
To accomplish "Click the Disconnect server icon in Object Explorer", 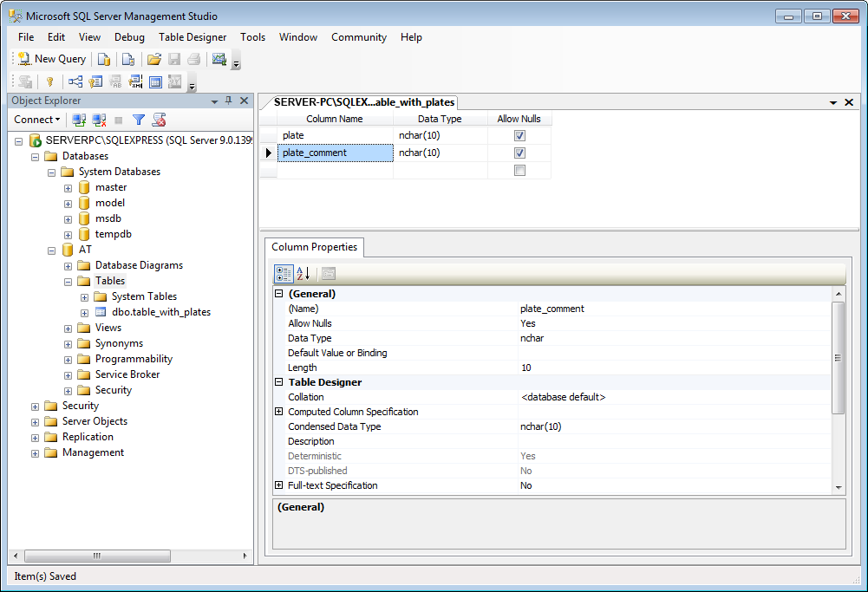I will pos(100,120).
